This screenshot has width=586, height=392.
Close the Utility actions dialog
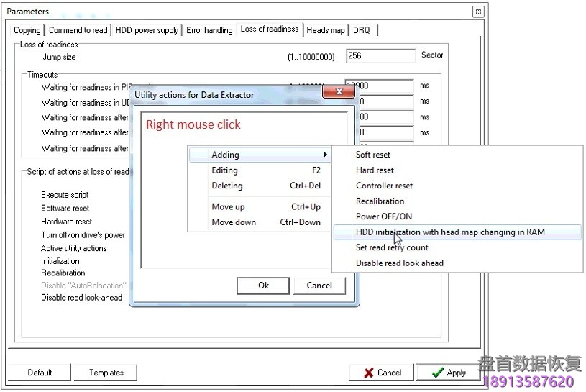338,94
